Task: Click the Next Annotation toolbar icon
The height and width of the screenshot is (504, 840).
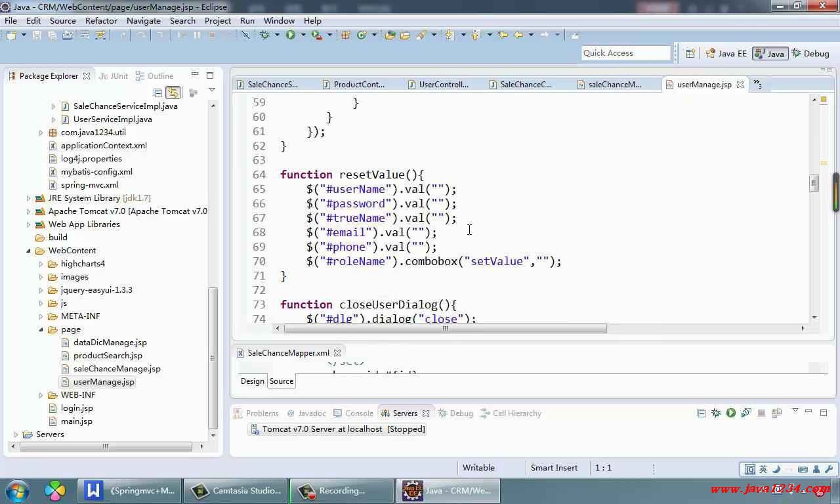Action: [x=450, y=35]
